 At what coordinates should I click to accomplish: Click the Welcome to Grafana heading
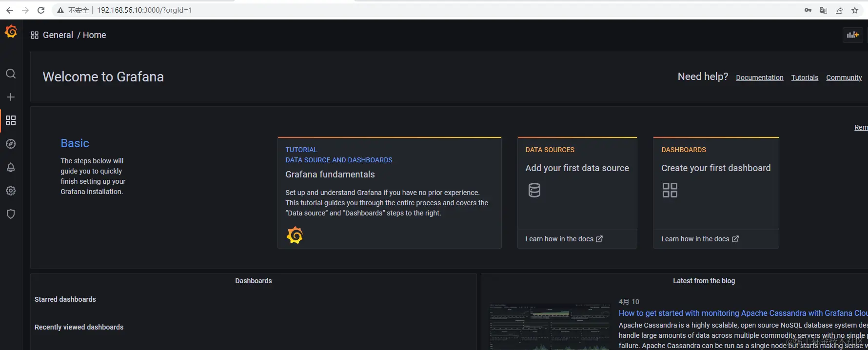point(103,77)
